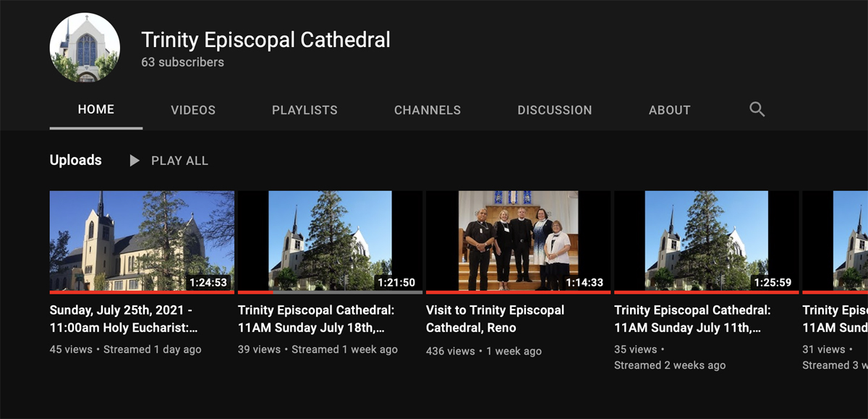Image resolution: width=868 pixels, height=419 pixels.
Task: Click the 63 subscribers text
Action: click(182, 62)
